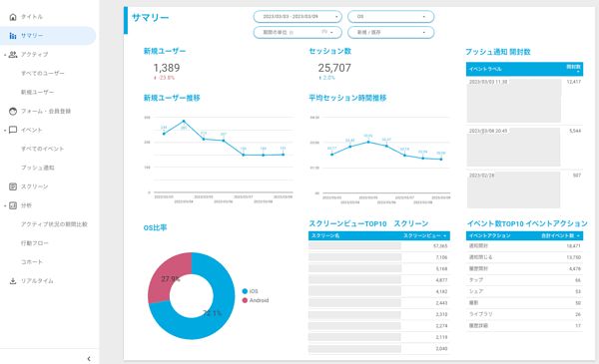Click the イベント speech bubble icon
This screenshot has width=599, height=364.
(13, 130)
